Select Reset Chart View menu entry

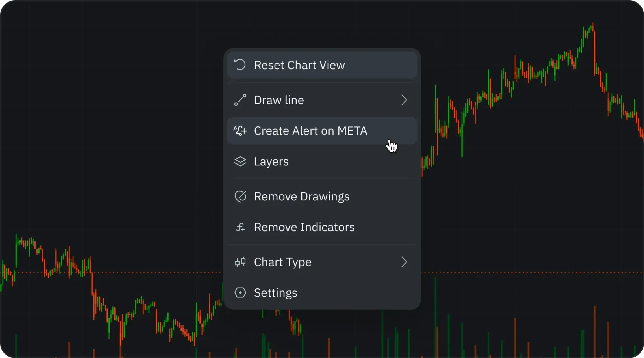299,65
